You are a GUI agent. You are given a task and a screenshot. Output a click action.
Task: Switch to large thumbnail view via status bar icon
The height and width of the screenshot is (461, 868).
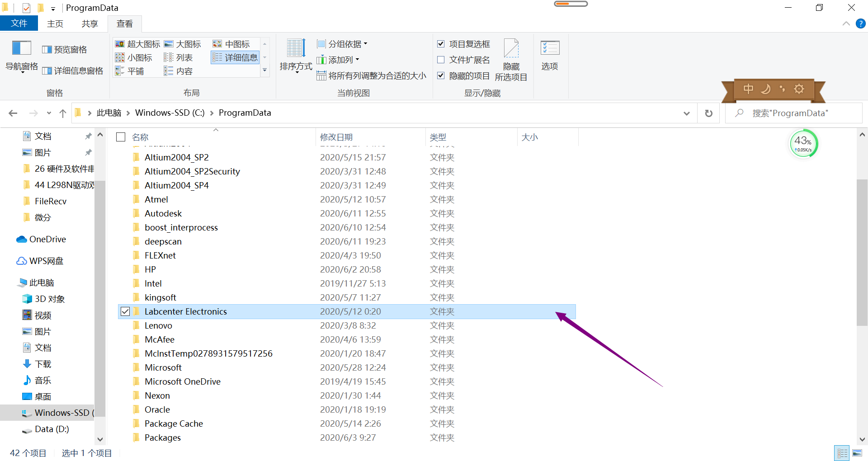pos(858,452)
